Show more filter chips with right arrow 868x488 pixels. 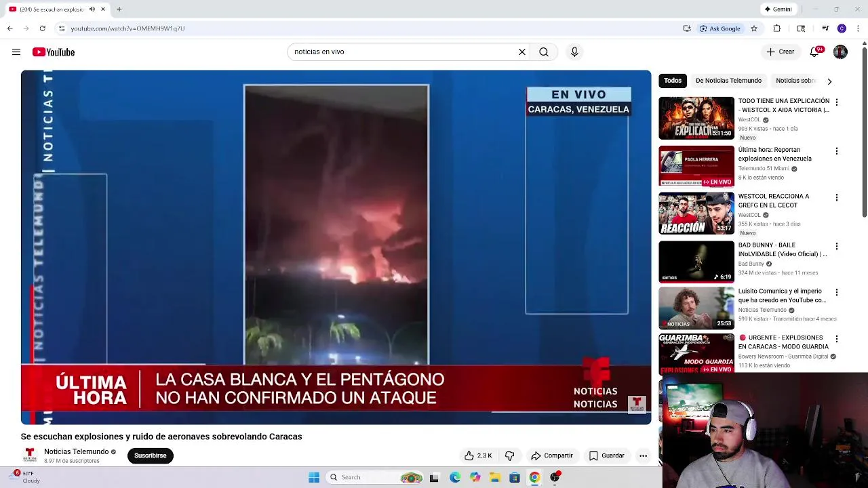point(829,81)
